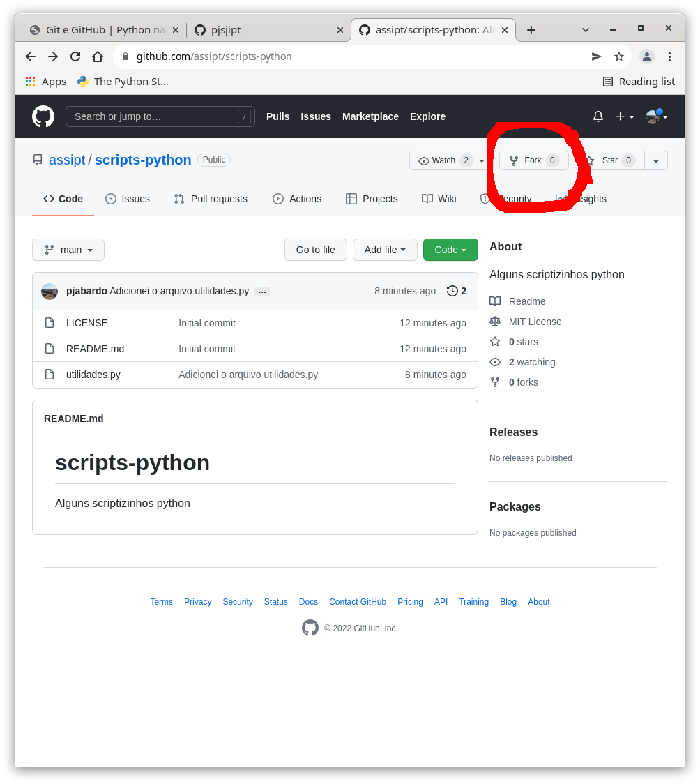Switch to the pjsjipt browser tab
The height and width of the screenshot is (784, 700).
(x=269, y=30)
